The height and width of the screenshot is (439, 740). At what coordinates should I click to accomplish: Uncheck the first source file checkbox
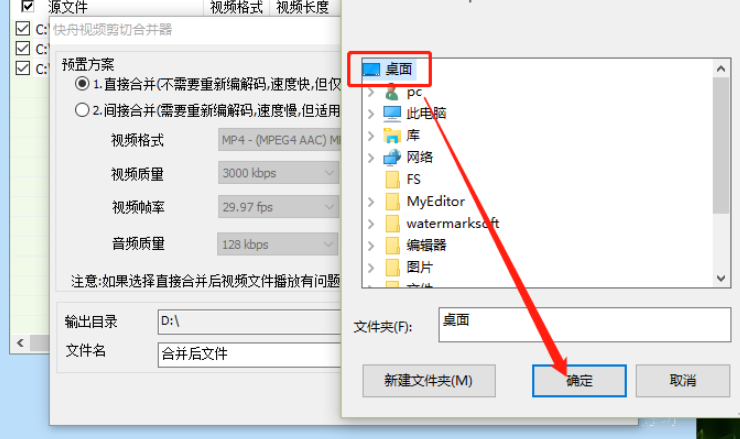click(x=23, y=29)
